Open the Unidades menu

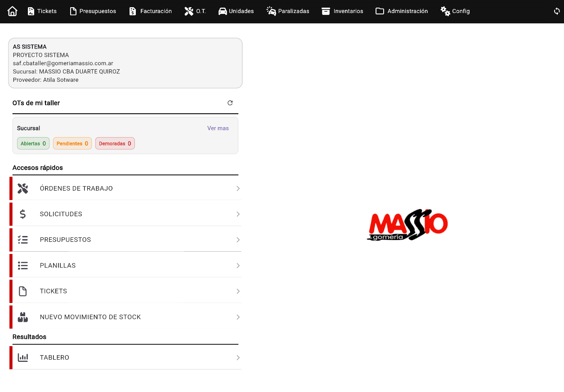236,11
